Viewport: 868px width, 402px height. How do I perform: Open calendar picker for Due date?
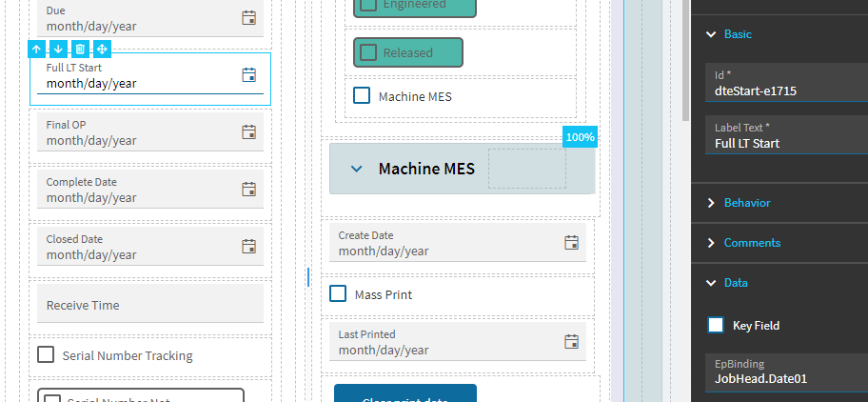pos(248,17)
